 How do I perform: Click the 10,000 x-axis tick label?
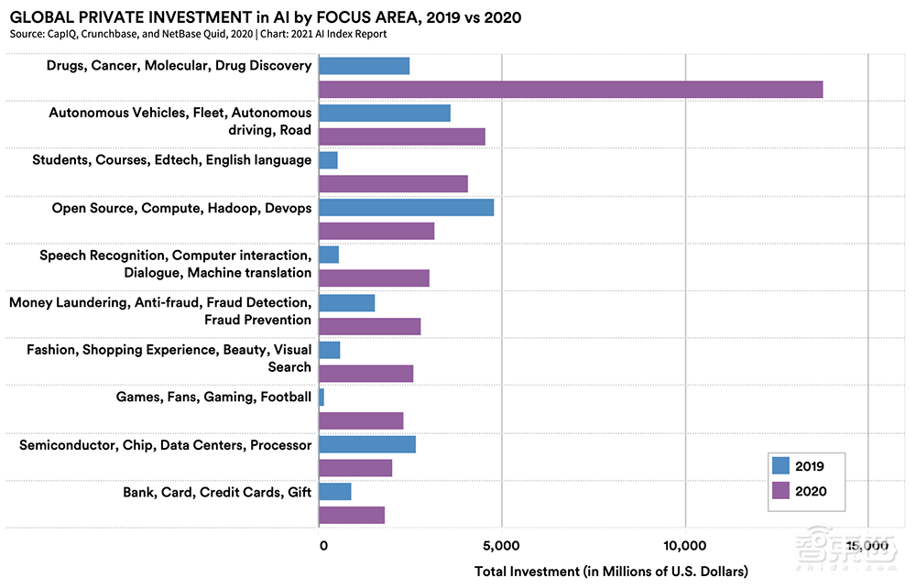click(x=685, y=546)
